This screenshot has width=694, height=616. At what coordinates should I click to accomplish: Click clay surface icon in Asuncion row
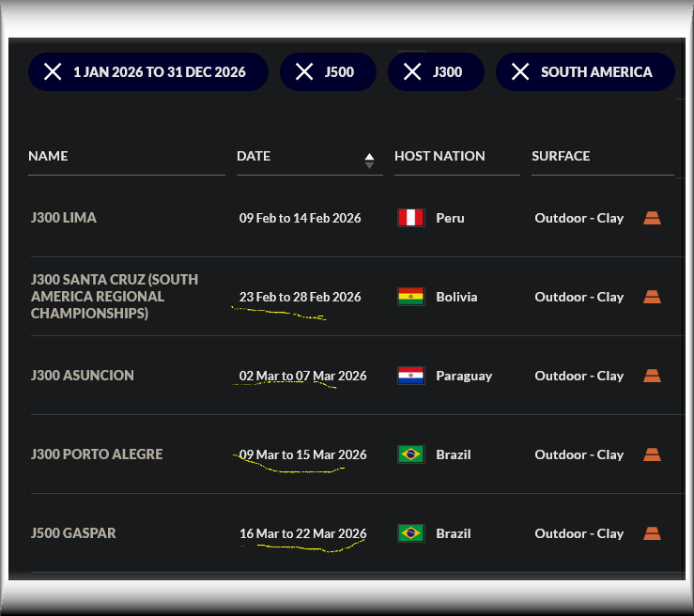(652, 376)
